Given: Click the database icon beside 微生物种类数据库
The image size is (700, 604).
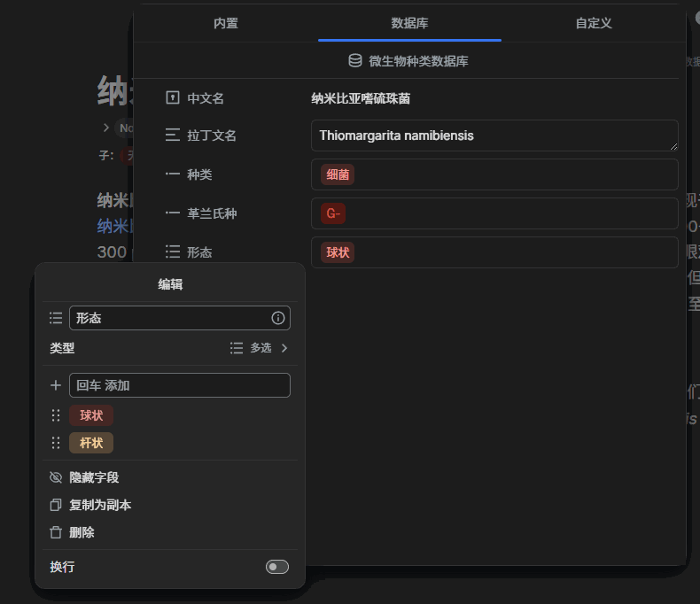Looking at the screenshot, I should point(355,61).
